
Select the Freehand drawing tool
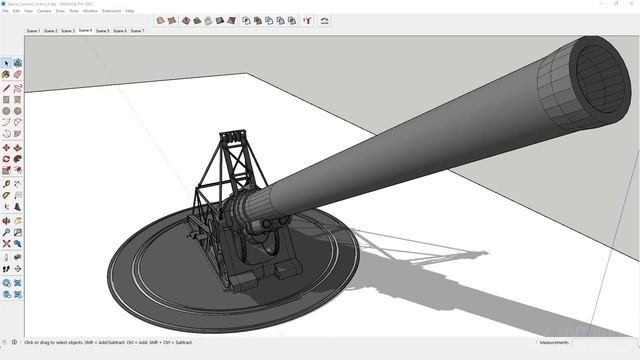coord(18,88)
